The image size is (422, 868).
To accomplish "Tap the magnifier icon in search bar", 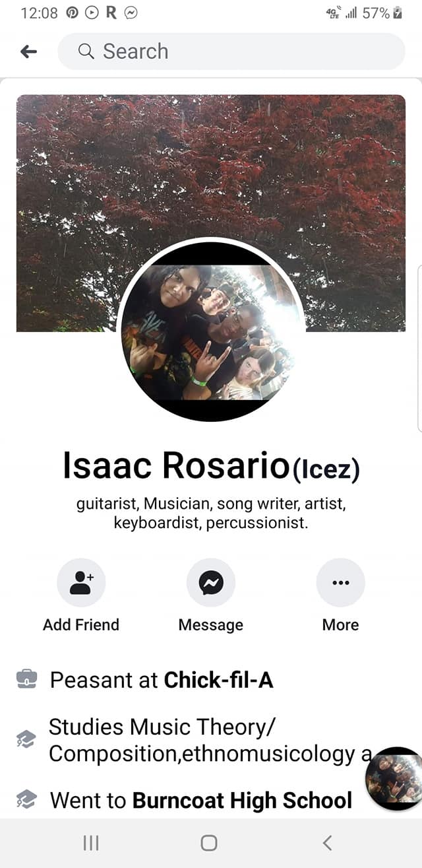I will [86, 51].
